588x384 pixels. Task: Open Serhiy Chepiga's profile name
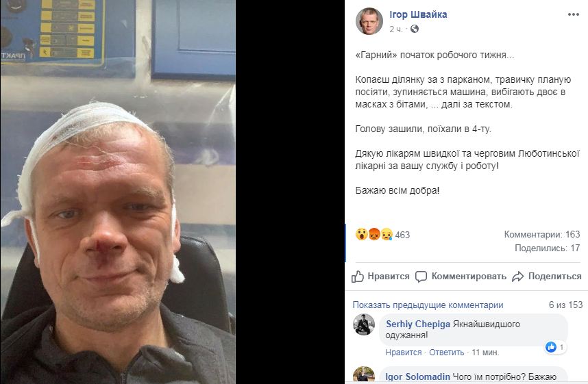[x=418, y=324]
